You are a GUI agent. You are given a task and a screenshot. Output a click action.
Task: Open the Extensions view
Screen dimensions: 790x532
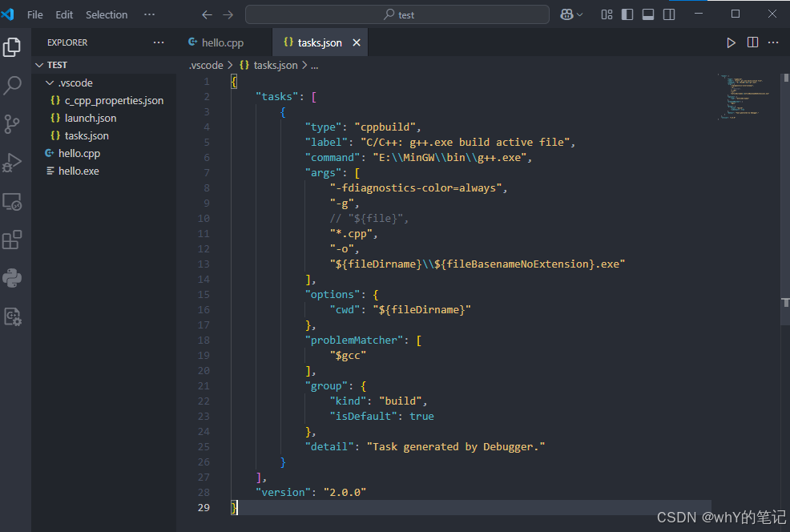pos(11,240)
